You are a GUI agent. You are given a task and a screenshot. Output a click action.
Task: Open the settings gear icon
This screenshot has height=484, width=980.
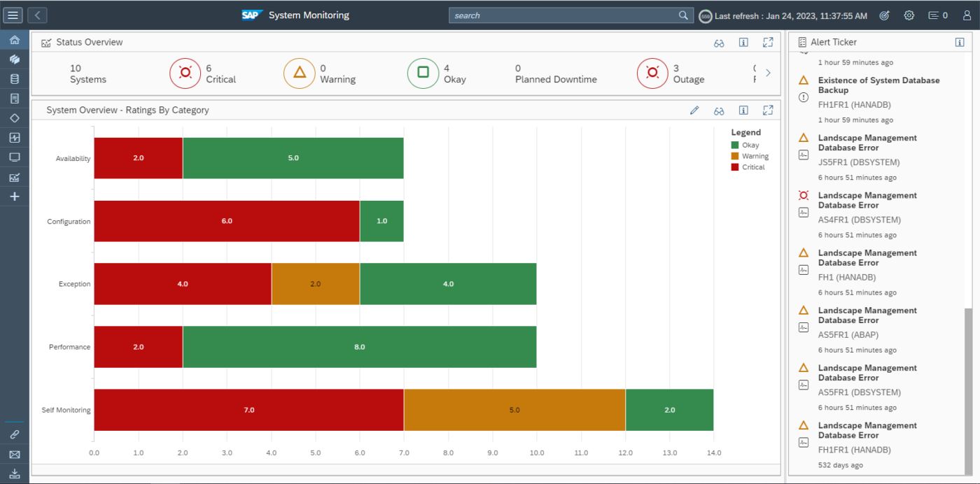coord(909,15)
